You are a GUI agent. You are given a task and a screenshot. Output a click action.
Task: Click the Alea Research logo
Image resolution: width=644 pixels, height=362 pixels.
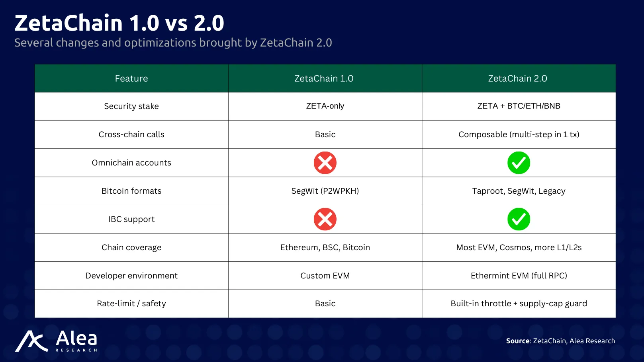click(x=56, y=341)
